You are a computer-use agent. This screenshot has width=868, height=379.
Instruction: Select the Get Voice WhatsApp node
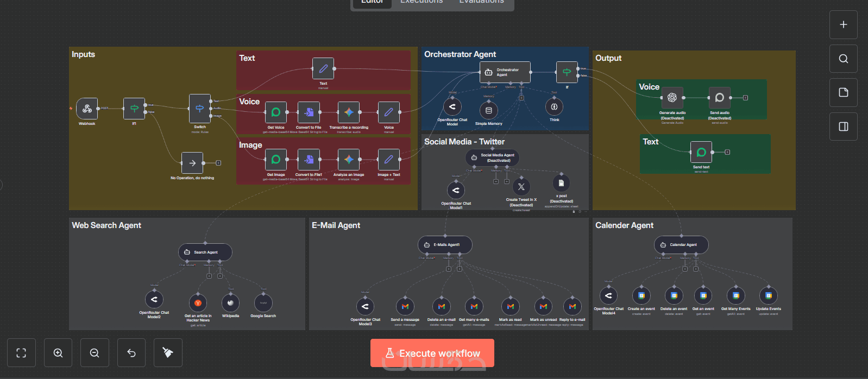tap(276, 112)
